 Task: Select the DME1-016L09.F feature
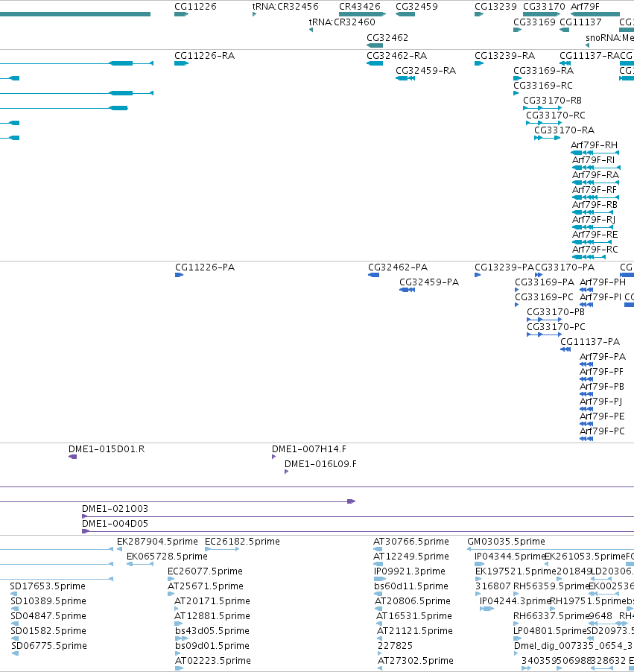tap(286, 472)
